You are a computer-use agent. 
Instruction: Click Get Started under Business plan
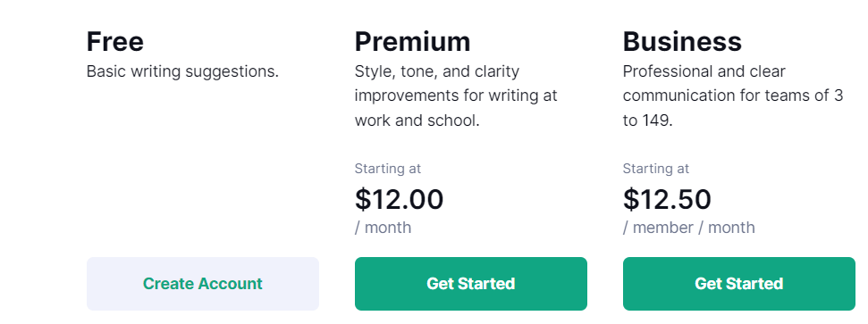pos(739,284)
